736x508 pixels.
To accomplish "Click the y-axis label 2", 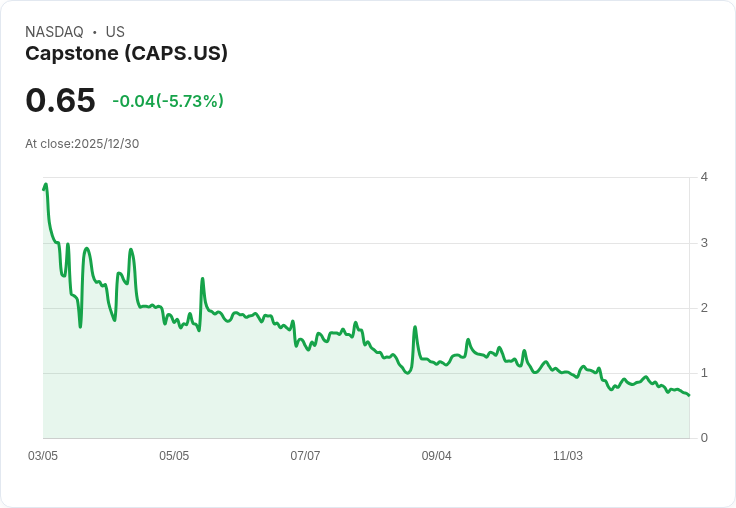I will tap(705, 308).
